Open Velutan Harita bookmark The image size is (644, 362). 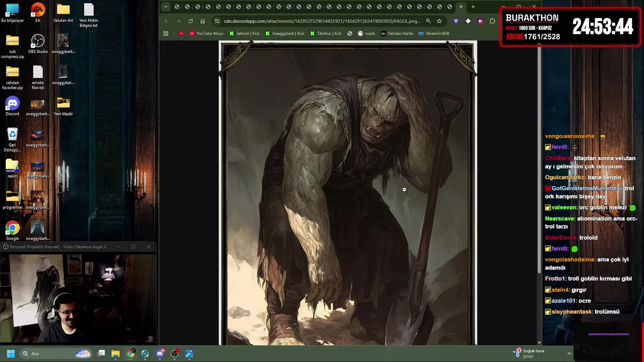[397, 33]
